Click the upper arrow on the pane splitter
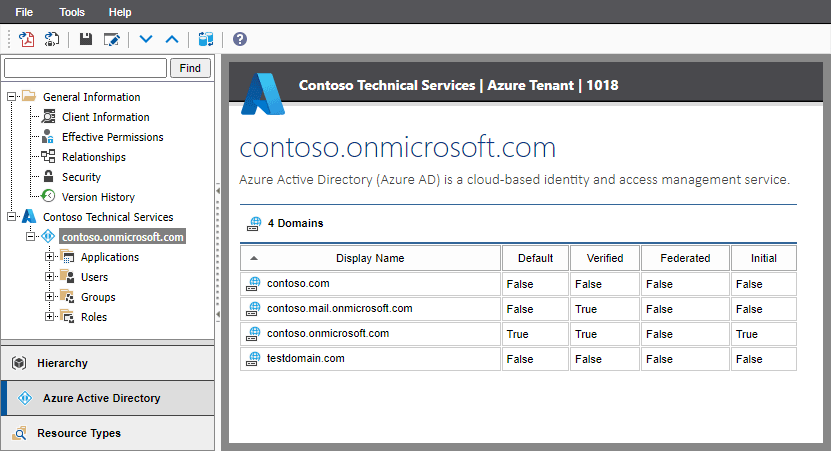 click(x=218, y=191)
